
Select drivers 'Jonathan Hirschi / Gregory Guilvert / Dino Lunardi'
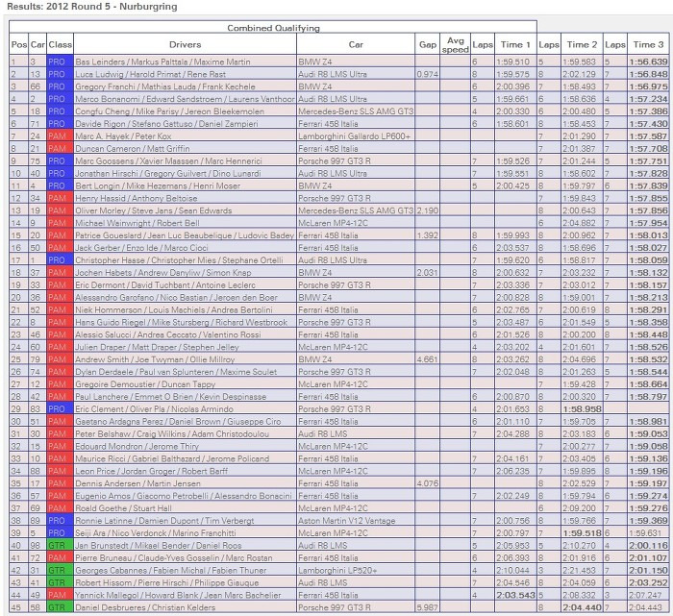[x=168, y=174]
